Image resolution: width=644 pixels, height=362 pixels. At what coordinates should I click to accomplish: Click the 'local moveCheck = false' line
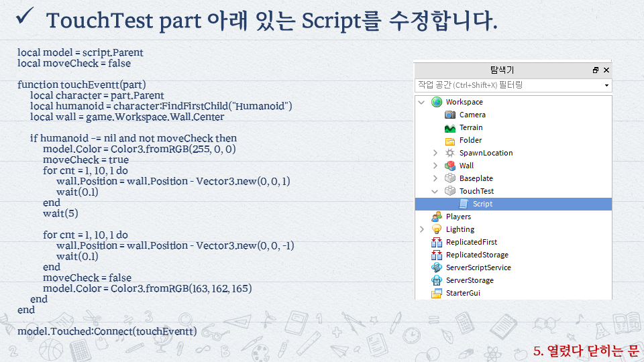pyautogui.click(x=74, y=63)
